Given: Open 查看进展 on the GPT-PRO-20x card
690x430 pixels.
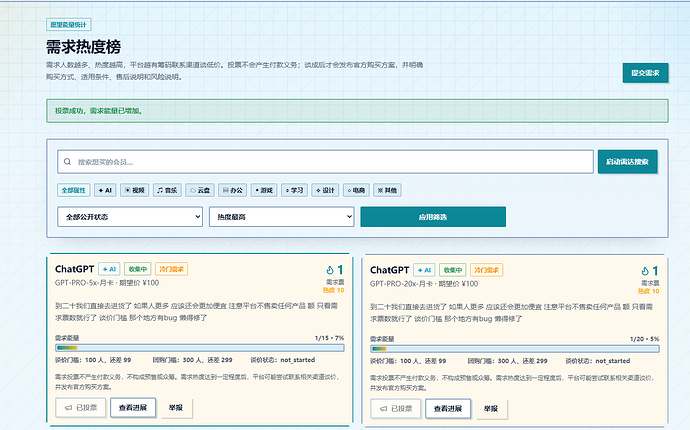Looking at the screenshot, I should click(448, 408).
